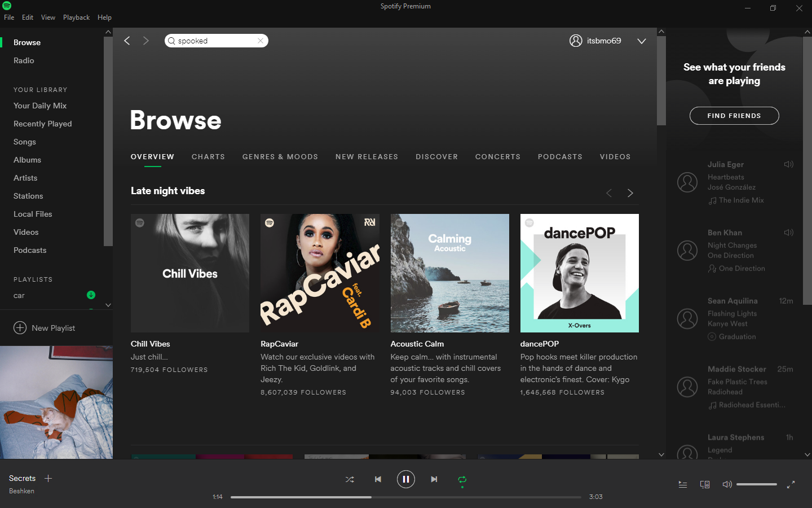Open the play queue
This screenshot has width=812, height=508.
682,484
